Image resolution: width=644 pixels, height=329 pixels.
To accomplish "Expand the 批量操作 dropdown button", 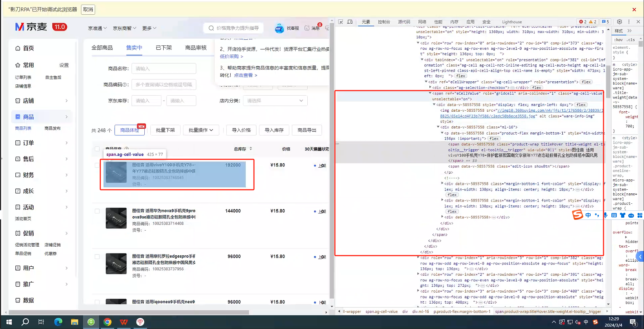I will pos(201,130).
